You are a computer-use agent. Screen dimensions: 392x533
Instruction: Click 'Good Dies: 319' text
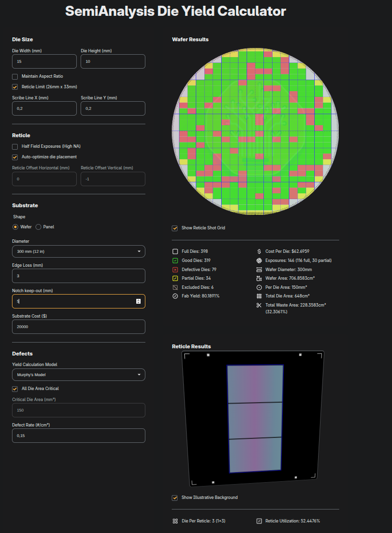pos(196,261)
